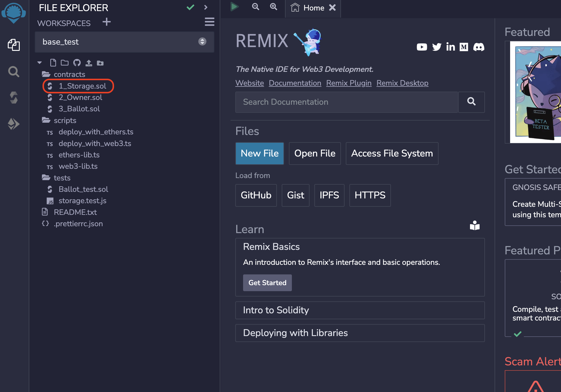Follow the Remix Plugin link
Image resolution: width=561 pixels, height=392 pixels.
click(x=349, y=83)
